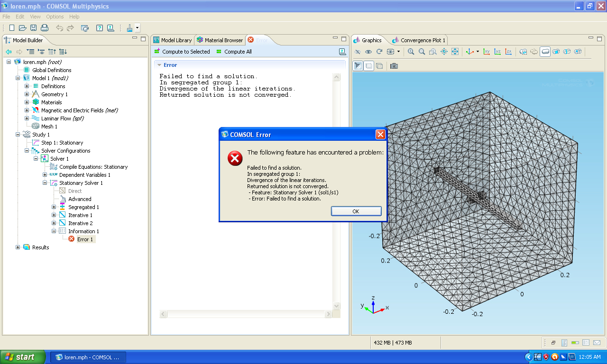Click the Zoom In icon in Graphics toolbar
The width and height of the screenshot is (607, 364).
point(411,52)
